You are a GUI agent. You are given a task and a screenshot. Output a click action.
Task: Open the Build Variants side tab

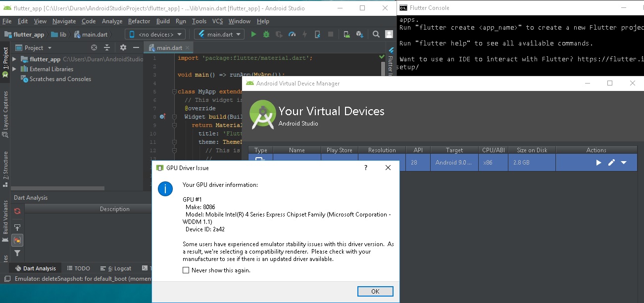[5, 220]
